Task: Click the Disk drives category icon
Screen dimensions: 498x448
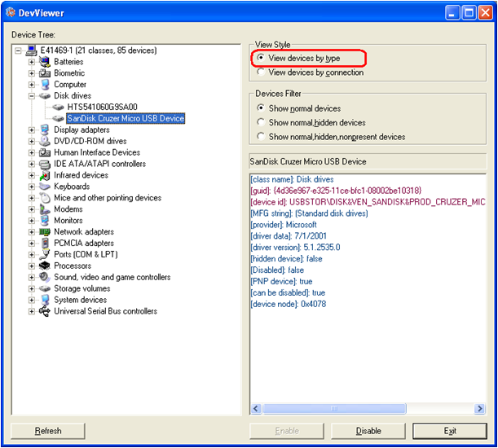Action: pos(45,95)
